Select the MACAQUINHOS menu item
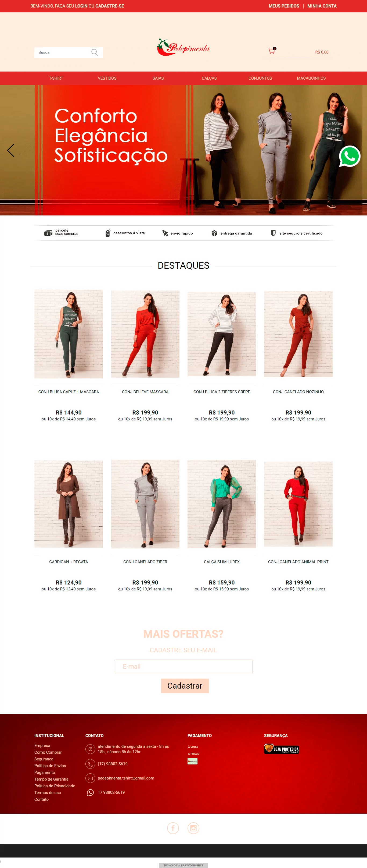This screenshot has height=868, width=367. pyautogui.click(x=311, y=78)
